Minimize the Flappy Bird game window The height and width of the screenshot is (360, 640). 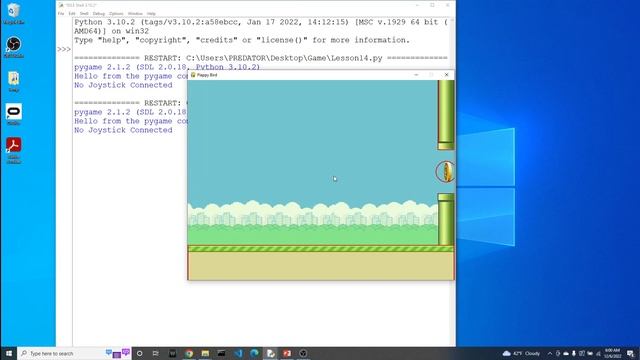[x=416, y=75]
